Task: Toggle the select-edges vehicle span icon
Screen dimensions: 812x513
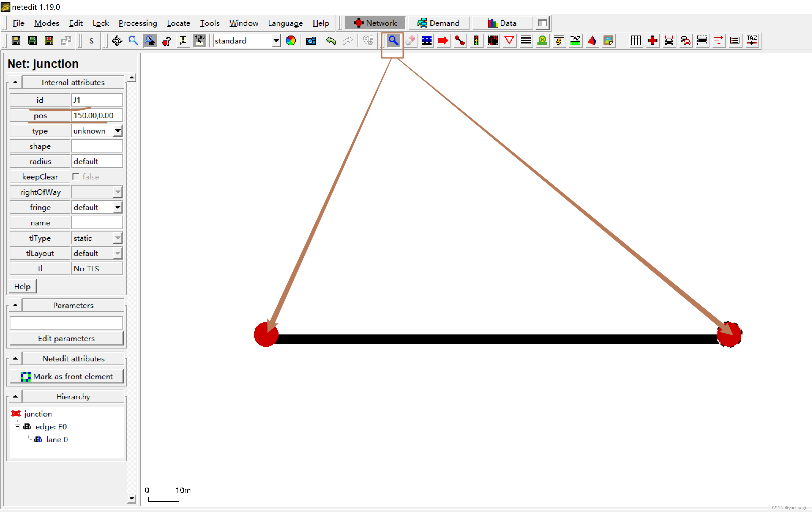Action: click(669, 41)
